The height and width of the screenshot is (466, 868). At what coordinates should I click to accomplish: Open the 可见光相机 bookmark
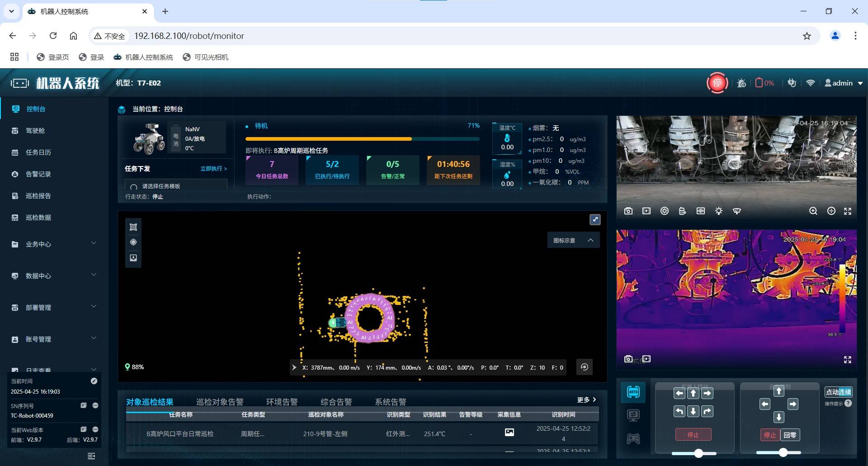[x=206, y=57]
